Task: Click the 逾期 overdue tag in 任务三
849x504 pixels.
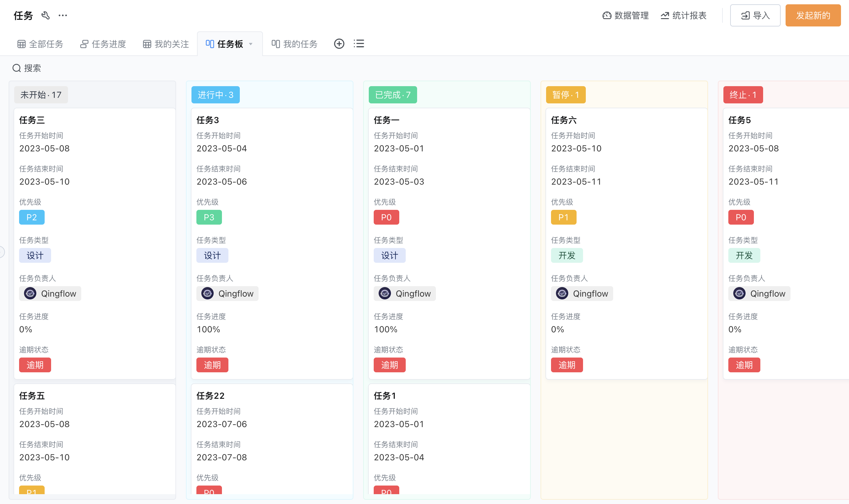Action: [35, 365]
